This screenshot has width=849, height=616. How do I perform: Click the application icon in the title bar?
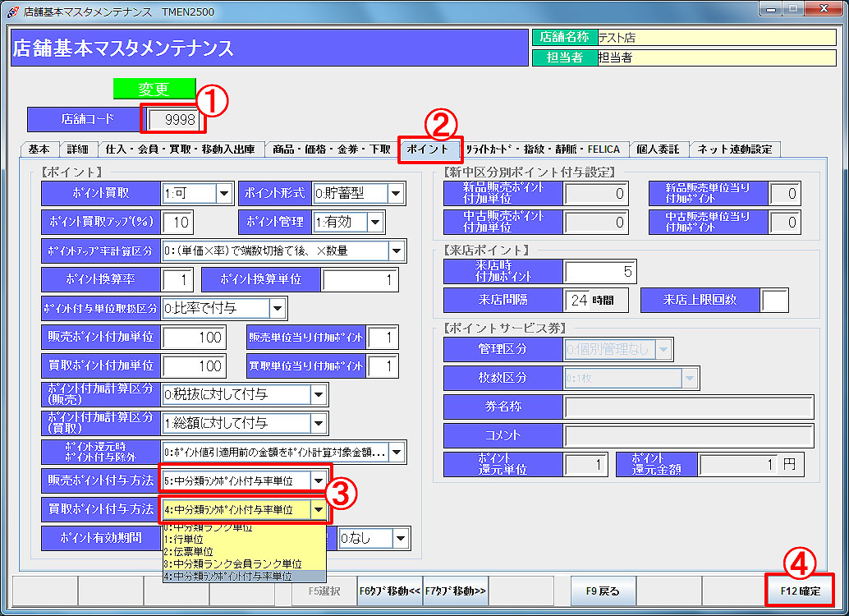click(11, 11)
